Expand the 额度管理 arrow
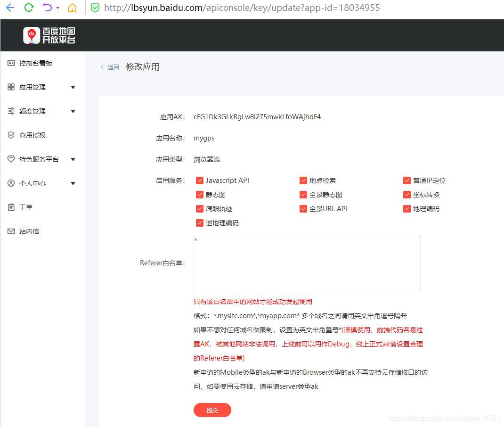Image resolution: width=504 pixels, height=427 pixels. pos(73,111)
